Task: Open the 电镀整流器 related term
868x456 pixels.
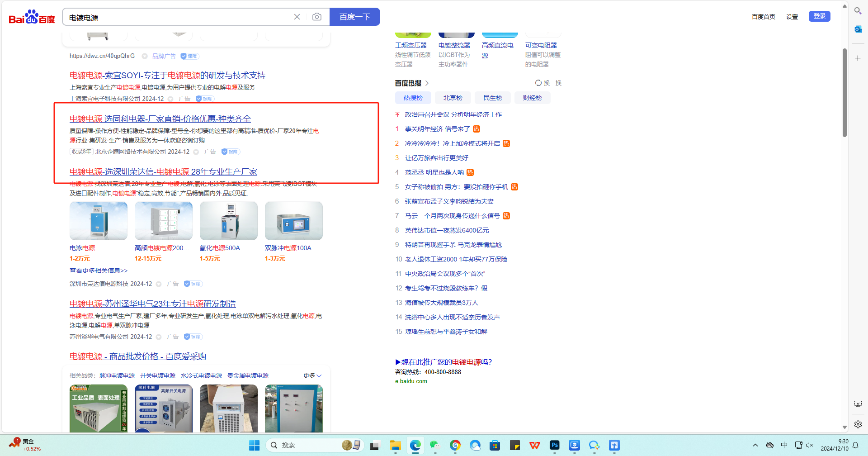Action: [x=454, y=45]
